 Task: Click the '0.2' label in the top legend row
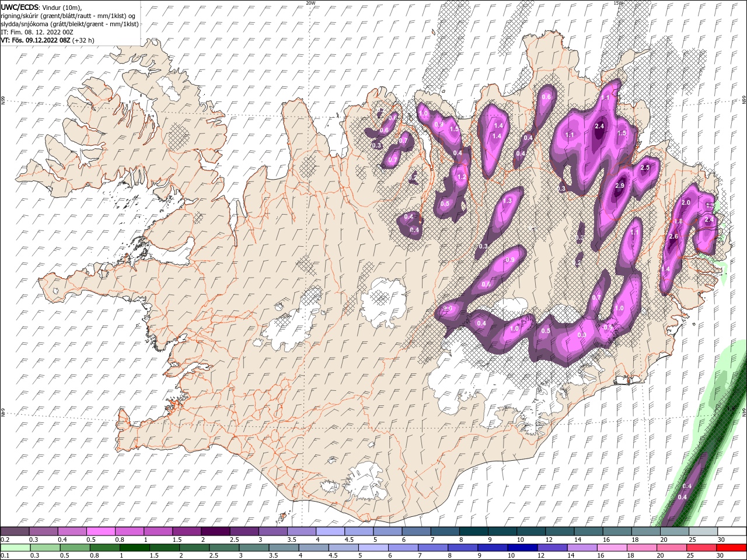(5, 540)
